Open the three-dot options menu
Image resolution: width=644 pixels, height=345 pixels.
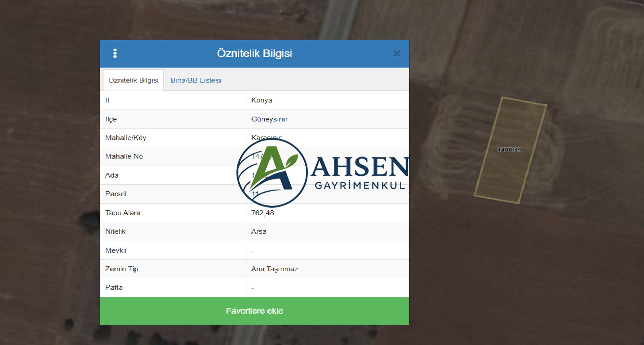(115, 53)
